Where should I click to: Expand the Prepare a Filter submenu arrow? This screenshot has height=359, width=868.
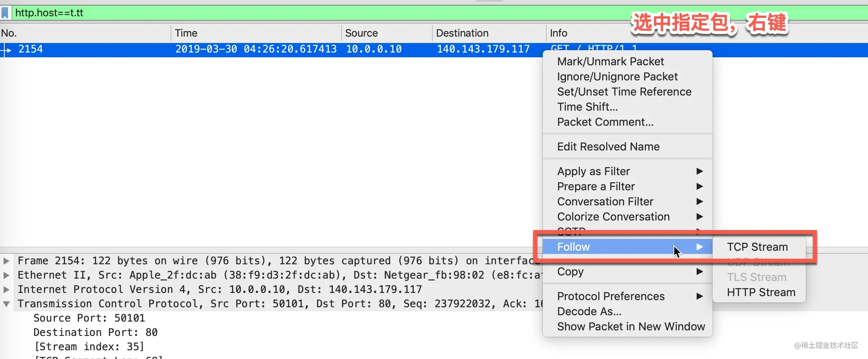699,186
